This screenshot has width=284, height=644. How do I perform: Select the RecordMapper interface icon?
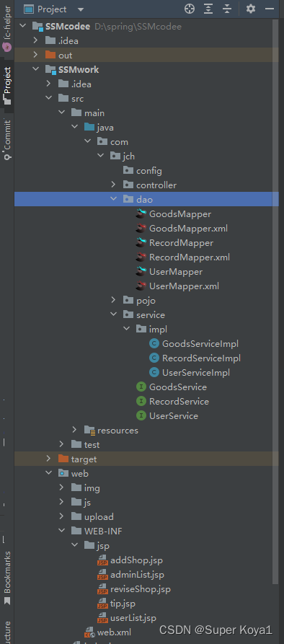coord(141,242)
